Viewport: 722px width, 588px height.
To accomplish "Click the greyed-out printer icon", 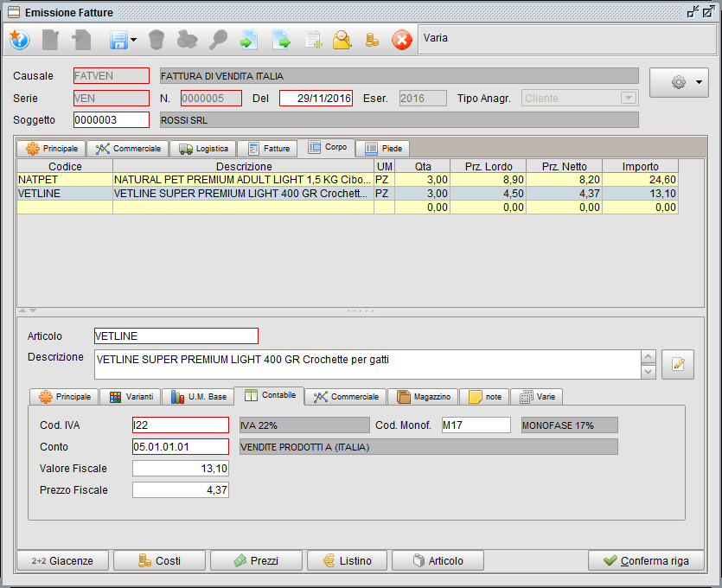I will pos(187,40).
